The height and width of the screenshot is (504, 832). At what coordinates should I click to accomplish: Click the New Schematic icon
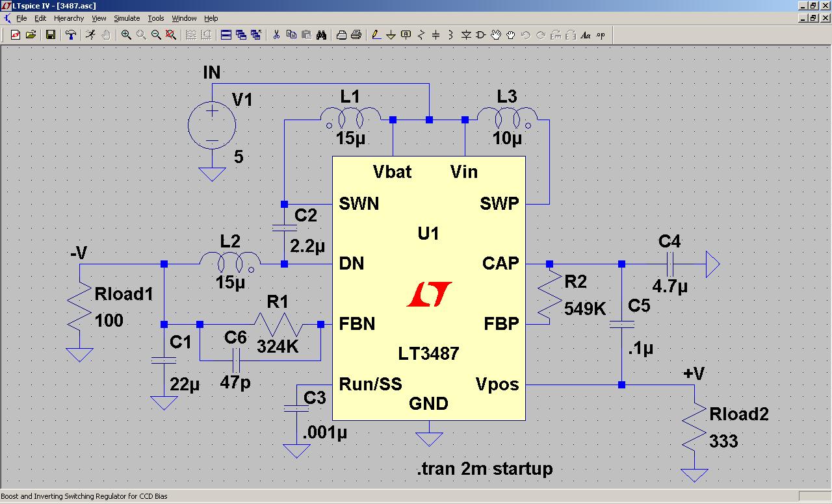[x=16, y=35]
